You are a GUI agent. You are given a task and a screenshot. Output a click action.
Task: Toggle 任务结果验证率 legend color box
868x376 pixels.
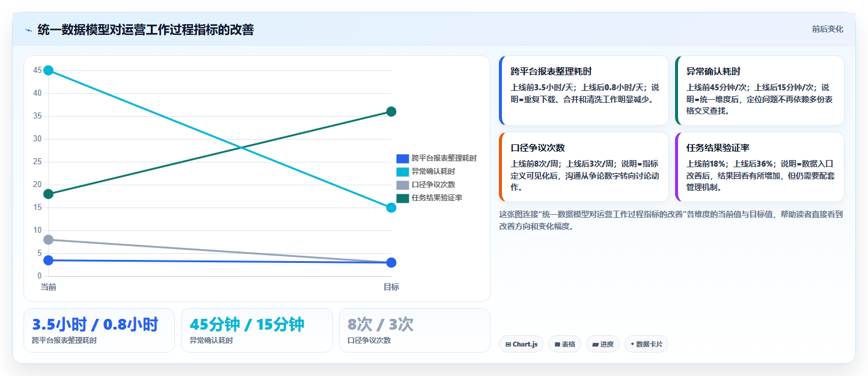[x=402, y=198]
